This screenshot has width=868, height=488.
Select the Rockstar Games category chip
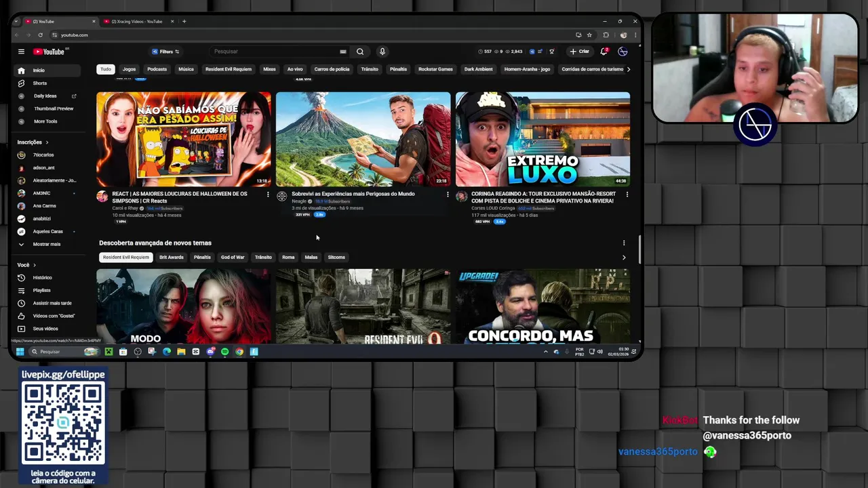[x=435, y=69]
